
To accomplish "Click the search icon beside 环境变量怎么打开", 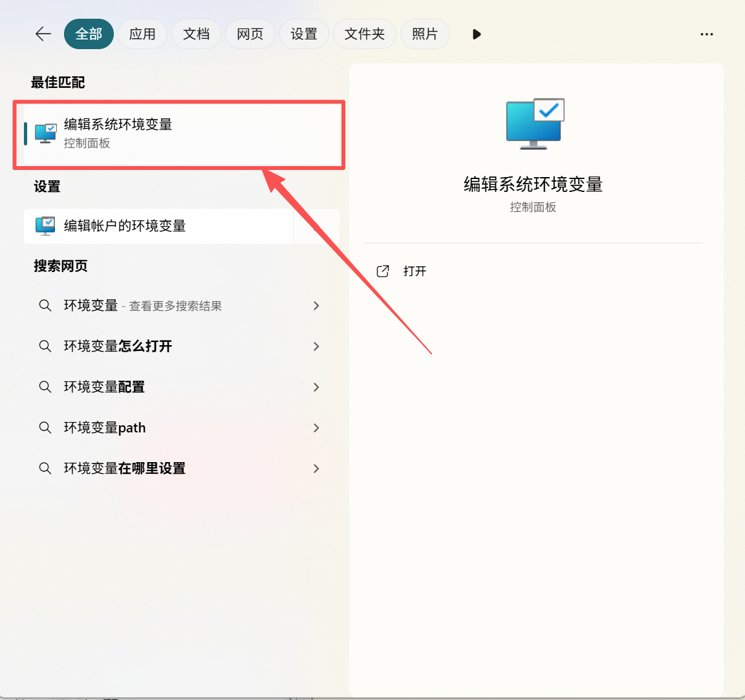I will click(45, 346).
